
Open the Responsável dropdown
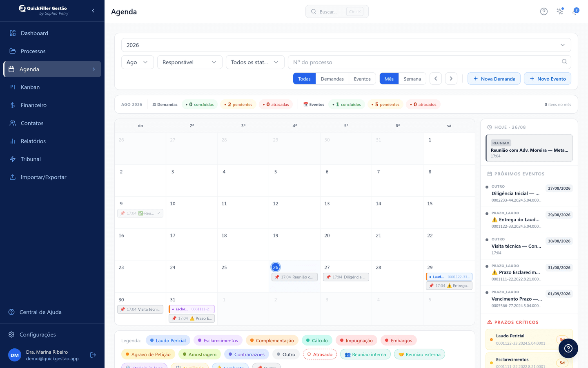(190, 62)
